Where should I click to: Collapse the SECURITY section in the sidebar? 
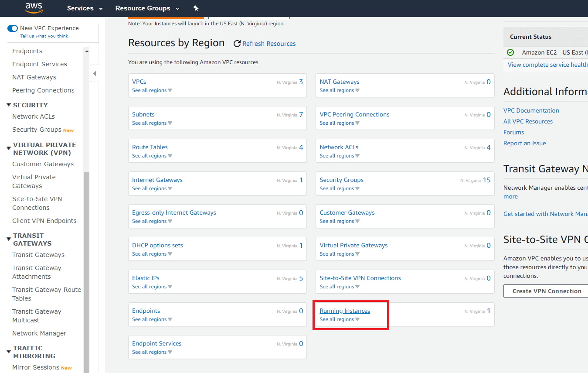point(8,105)
